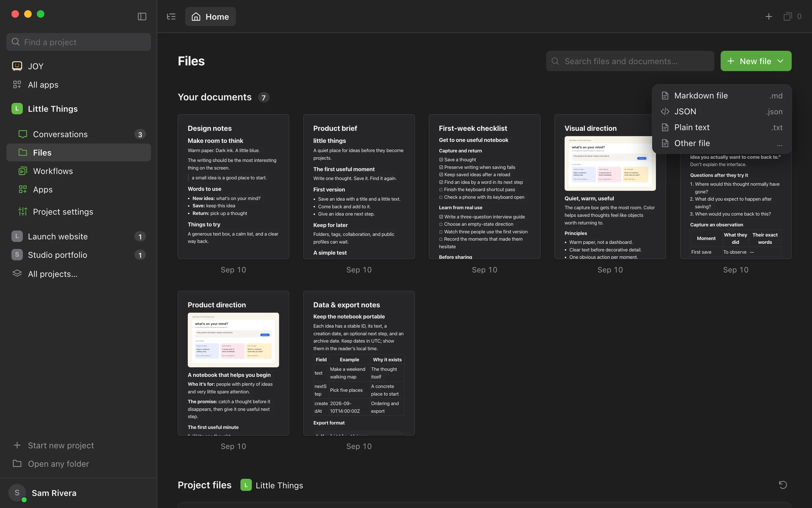Click the JOY assistant icon
This screenshot has width=812, height=508.
click(x=17, y=66)
